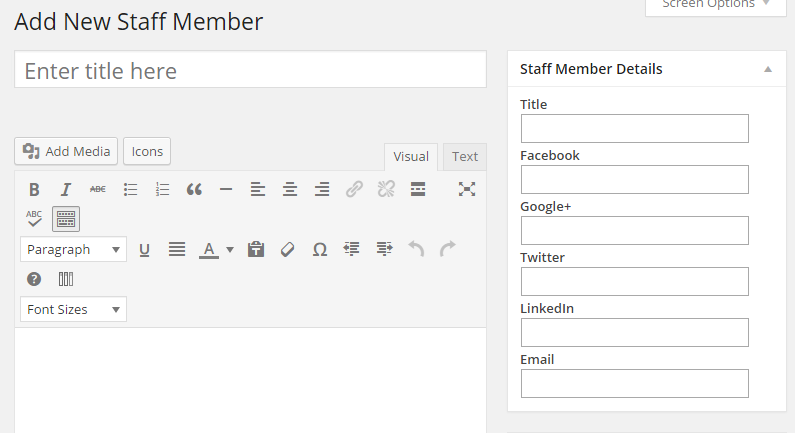Toggle strikethrough formatting
Screen dimensions: 795x433
point(98,189)
